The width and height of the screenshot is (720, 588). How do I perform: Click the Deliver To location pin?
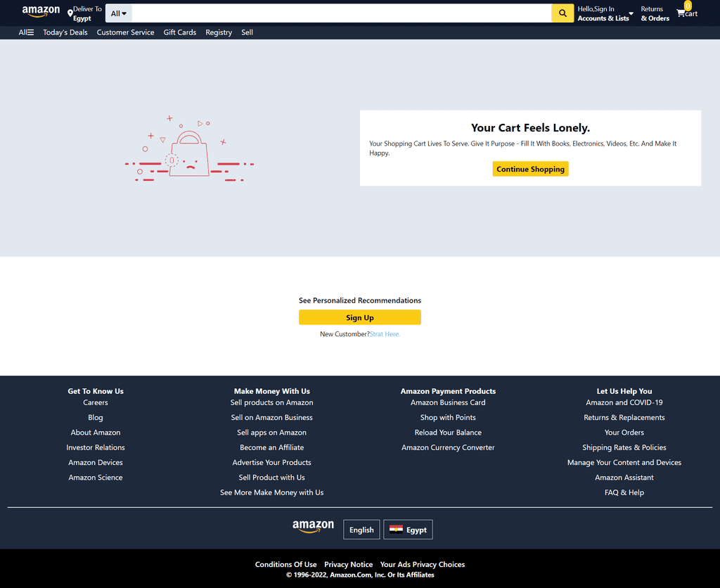click(70, 13)
